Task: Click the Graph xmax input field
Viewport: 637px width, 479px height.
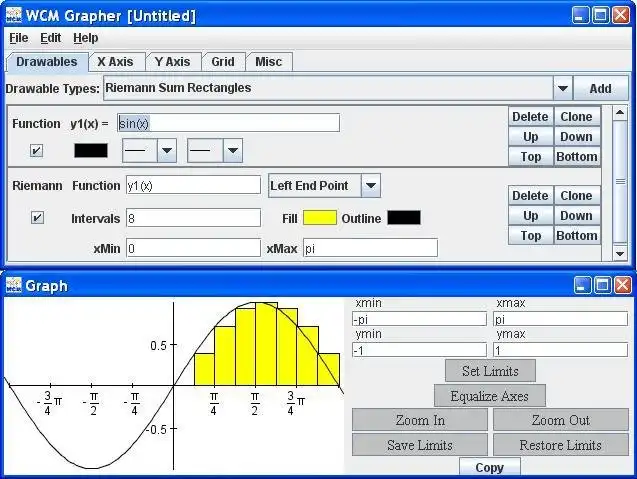Action: click(x=561, y=319)
